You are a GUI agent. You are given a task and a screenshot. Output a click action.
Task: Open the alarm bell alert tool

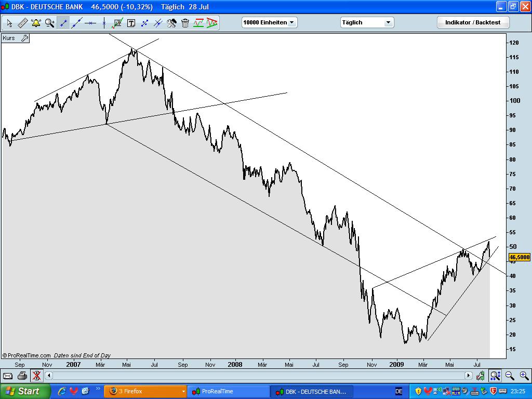(x=36, y=23)
